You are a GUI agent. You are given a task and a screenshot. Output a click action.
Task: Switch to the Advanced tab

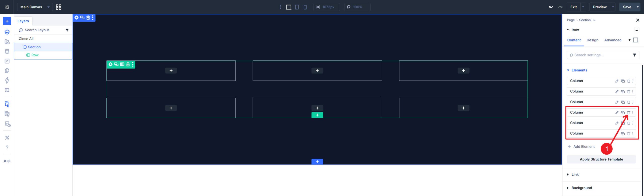613,40
